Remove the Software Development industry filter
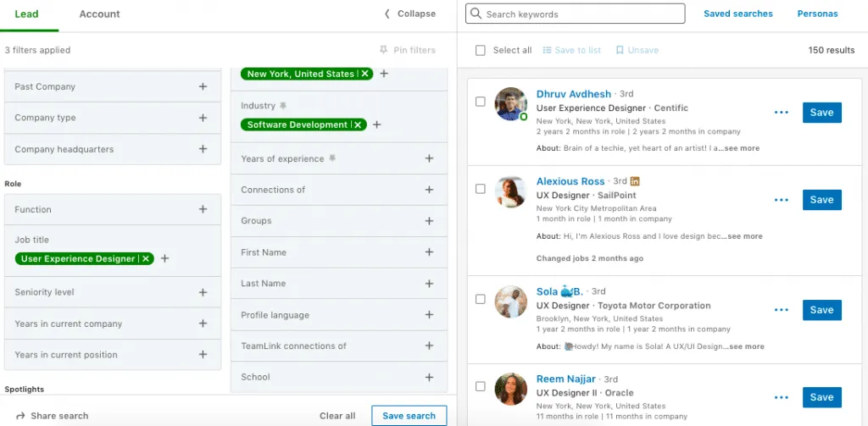Screen dimensions: 868x426 (358, 125)
